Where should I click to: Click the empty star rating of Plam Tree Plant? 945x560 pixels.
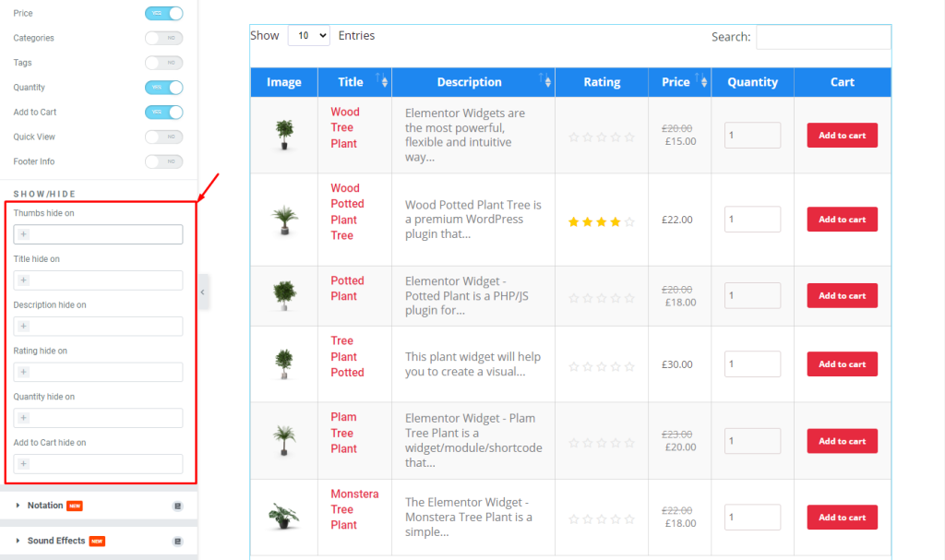pyautogui.click(x=602, y=443)
